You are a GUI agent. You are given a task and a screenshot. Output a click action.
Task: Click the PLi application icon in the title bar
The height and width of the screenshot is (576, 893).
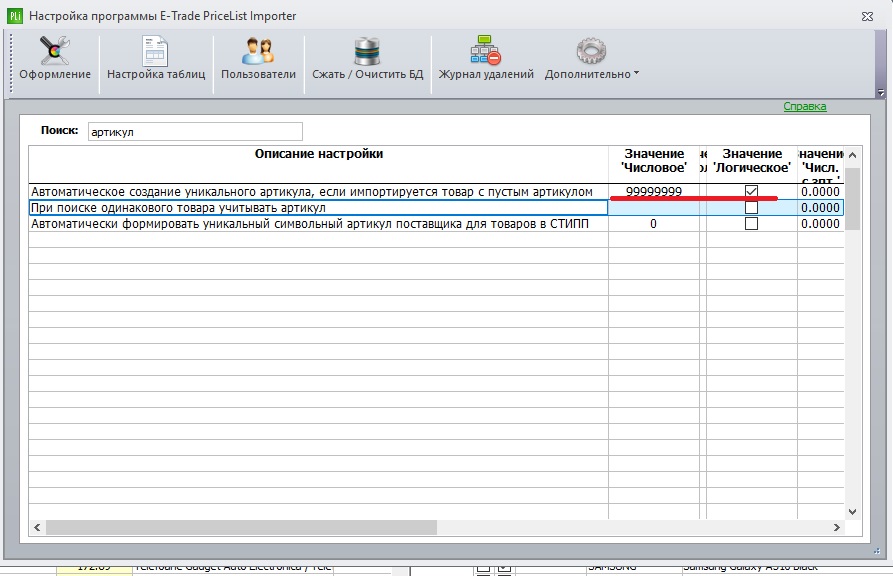15,15
